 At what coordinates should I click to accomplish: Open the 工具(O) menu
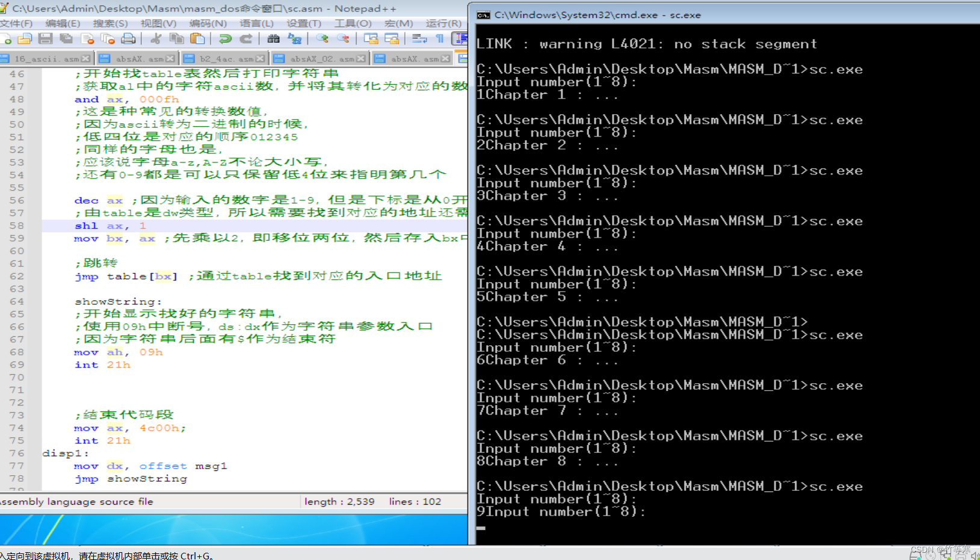(353, 23)
